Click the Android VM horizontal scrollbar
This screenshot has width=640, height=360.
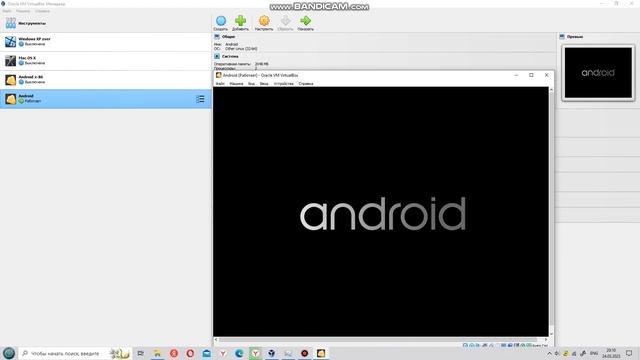[x=378, y=340]
